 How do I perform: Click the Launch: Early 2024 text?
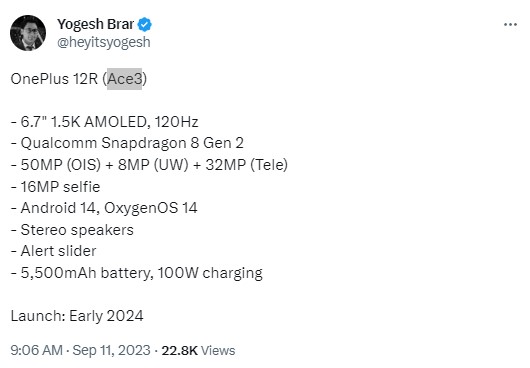tap(77, 316)
